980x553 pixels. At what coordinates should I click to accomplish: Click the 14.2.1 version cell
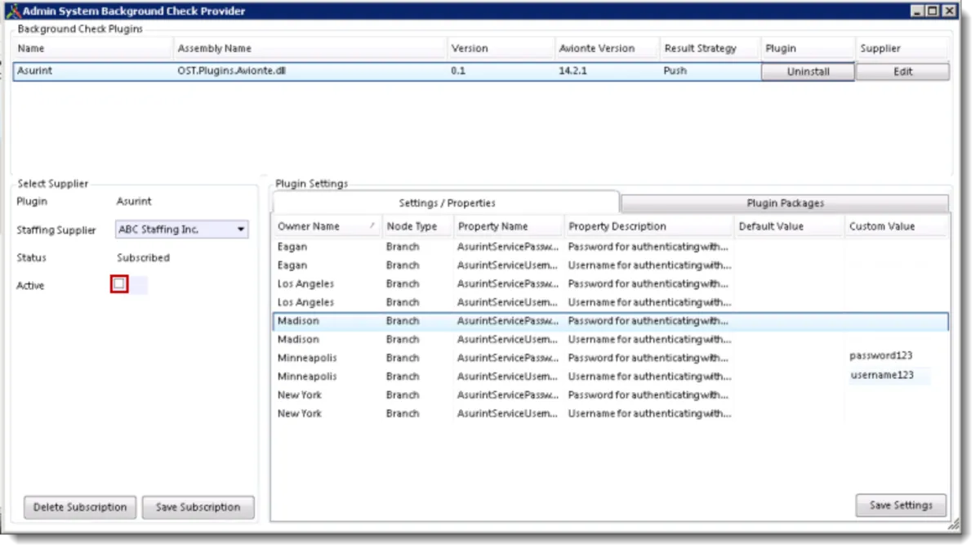(x=573, y=71)
